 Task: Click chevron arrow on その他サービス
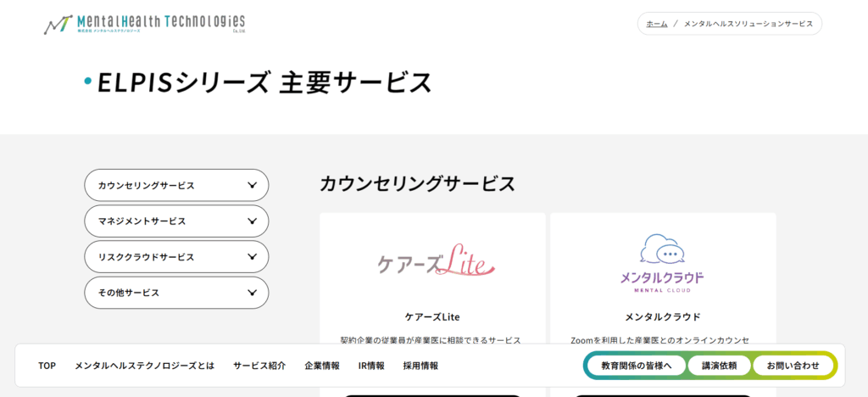253,293
